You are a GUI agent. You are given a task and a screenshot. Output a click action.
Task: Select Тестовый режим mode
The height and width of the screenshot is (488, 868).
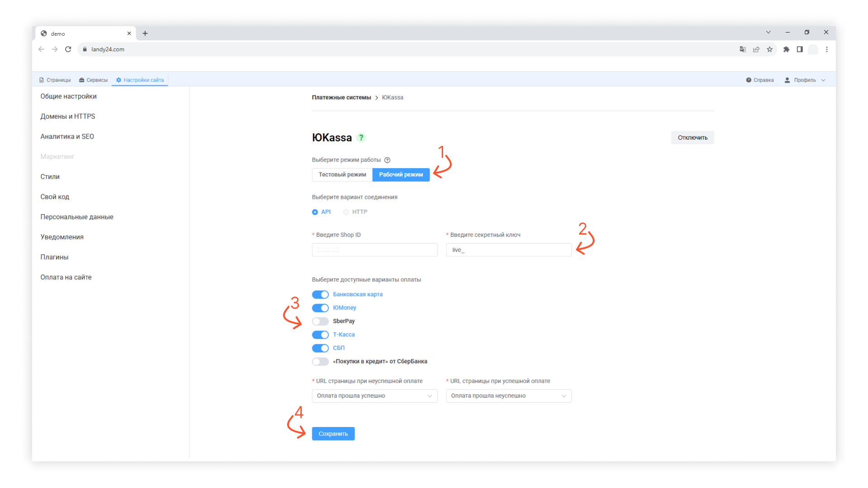pos(342,175)
